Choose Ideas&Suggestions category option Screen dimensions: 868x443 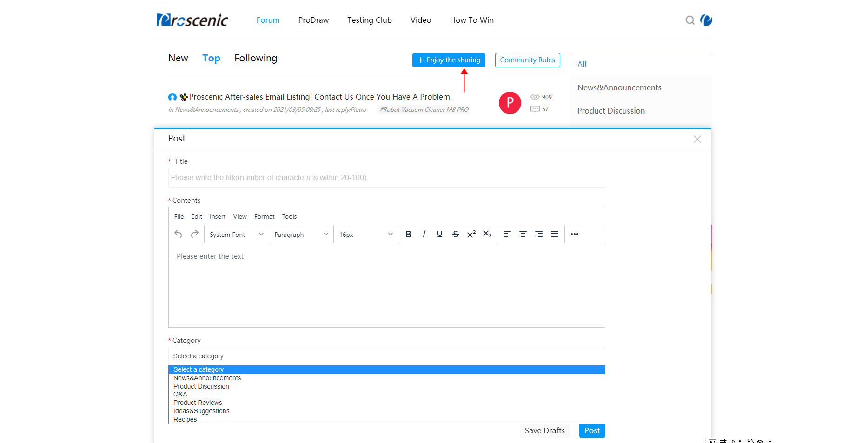[x=387, y=411]
